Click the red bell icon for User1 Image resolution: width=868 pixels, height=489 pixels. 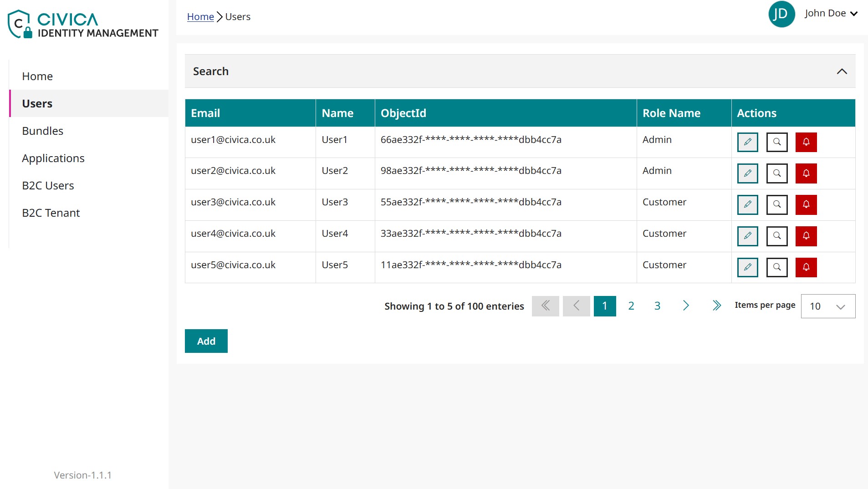(x=806, y=142)
